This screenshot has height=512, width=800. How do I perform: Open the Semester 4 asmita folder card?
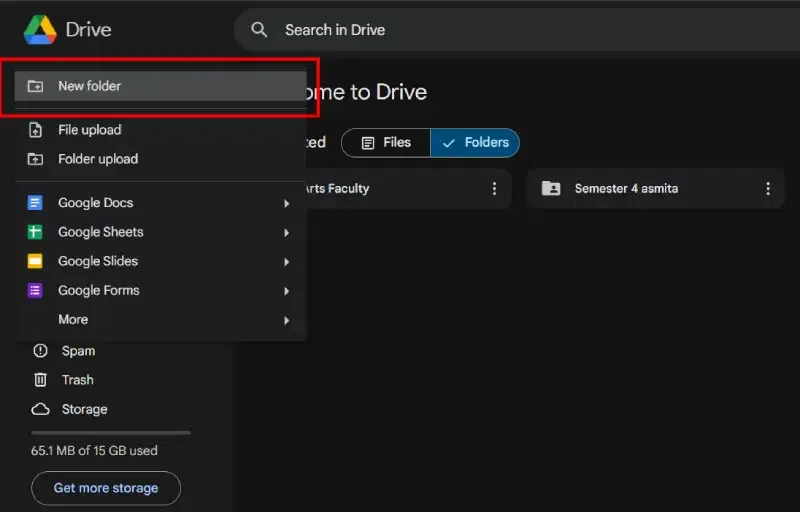655,189
